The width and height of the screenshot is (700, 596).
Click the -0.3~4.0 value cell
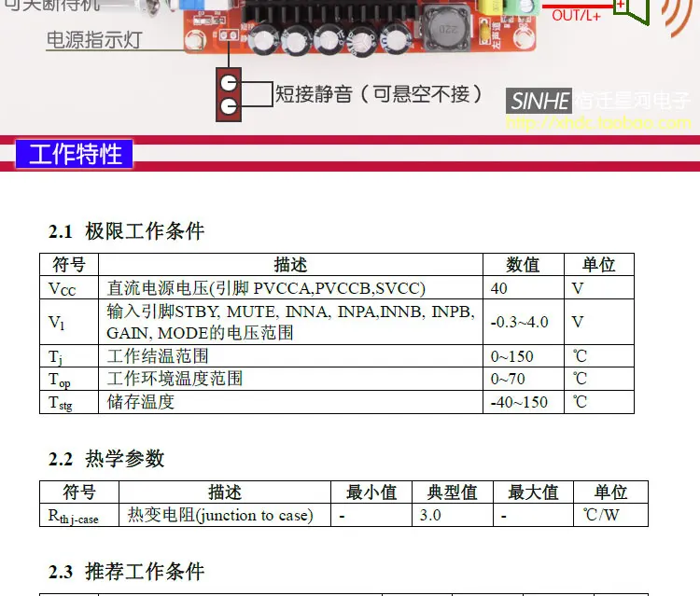pyautogui.click(x=524, y=322)
